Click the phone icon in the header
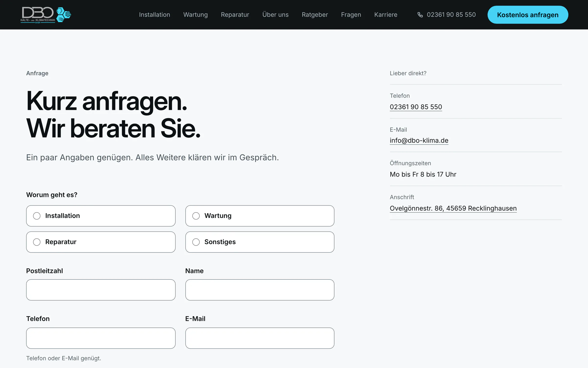The image size is (588, 368). pos(420,15)
